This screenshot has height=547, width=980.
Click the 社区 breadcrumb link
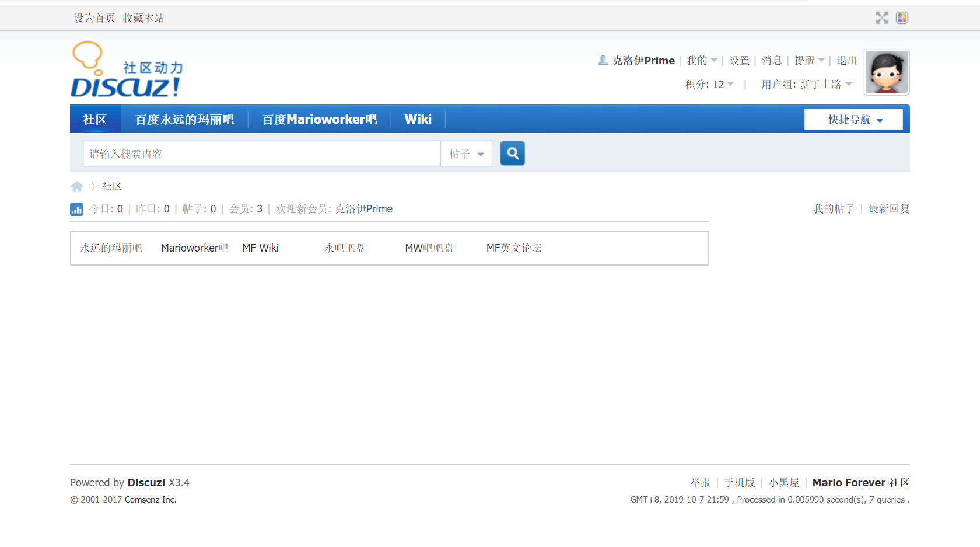pyautogui.click(x=112, y=186)
